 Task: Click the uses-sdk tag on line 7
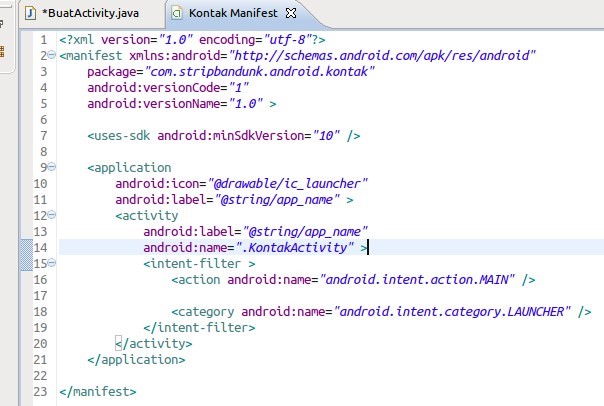point(119,136)
